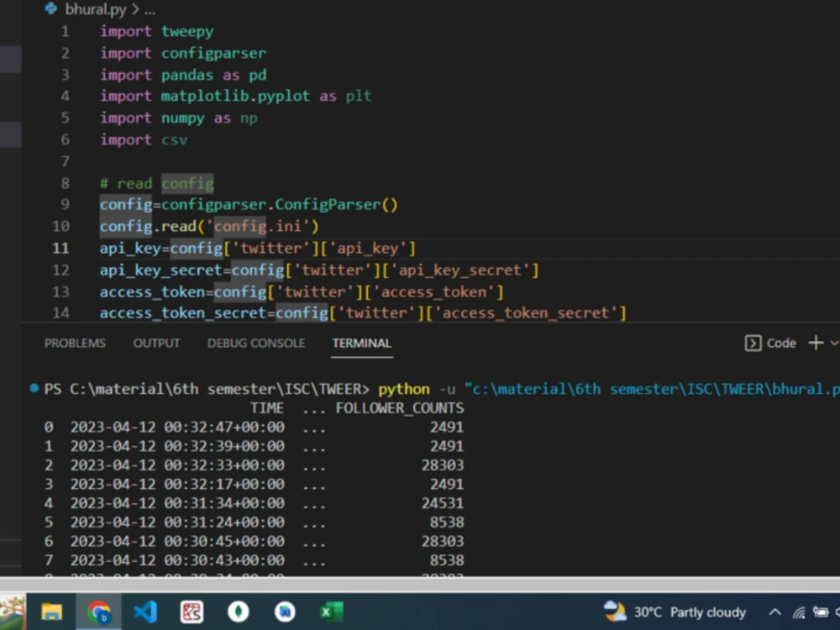Image resolution: width=840 pixels, height=630 pixels.
Task: Create a new terminal with plus
Action: click(816, 343)
